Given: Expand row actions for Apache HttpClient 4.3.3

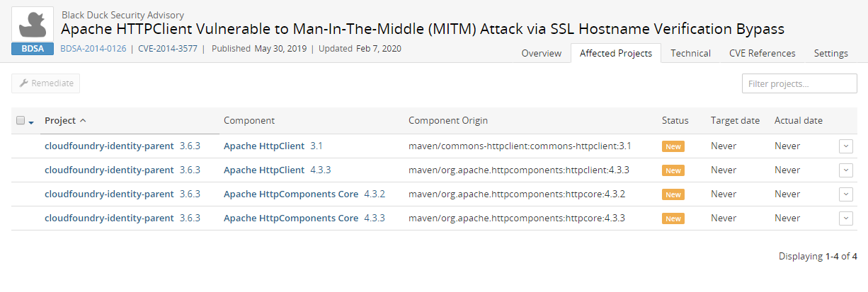Looking at the screenshot, I should (846, 170).
